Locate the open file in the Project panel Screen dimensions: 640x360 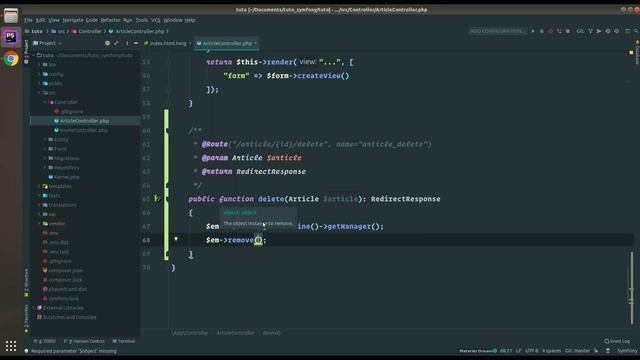tap(107, 43)
